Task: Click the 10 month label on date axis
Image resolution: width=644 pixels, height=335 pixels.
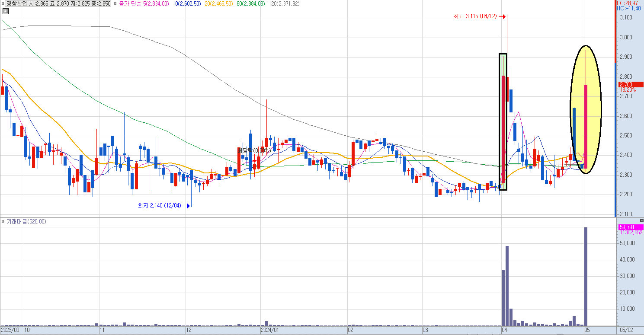Action: [x=27, y=330]
